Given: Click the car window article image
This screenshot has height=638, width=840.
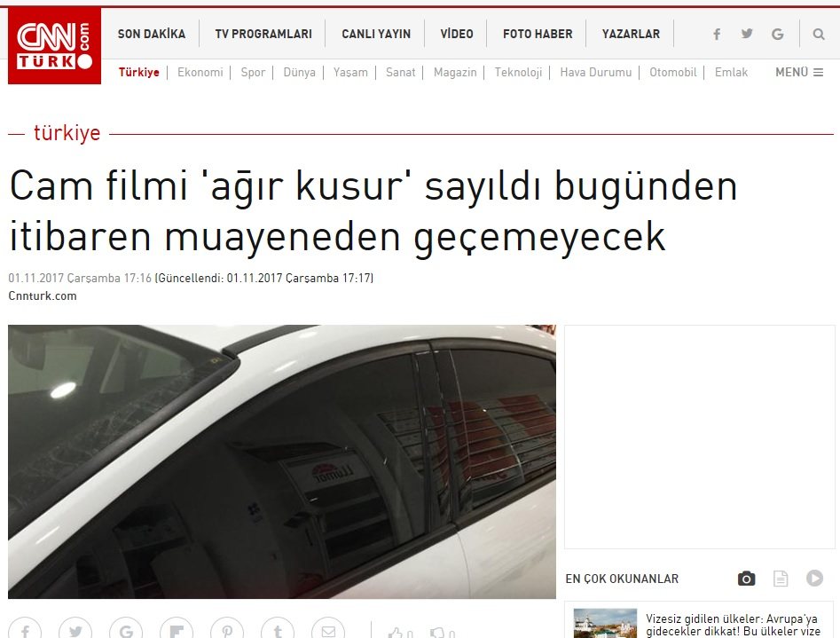Looking at the screenshot, I should coord(282,461).
